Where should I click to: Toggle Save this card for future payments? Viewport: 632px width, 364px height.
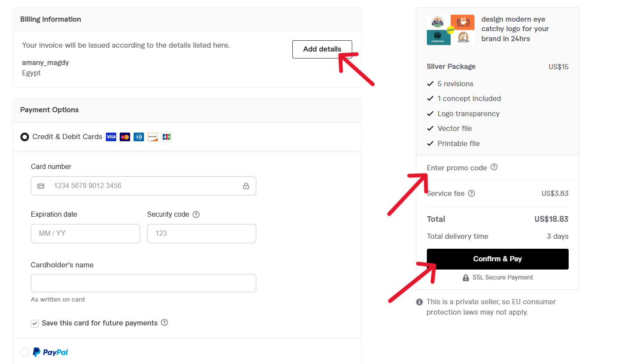35,323
